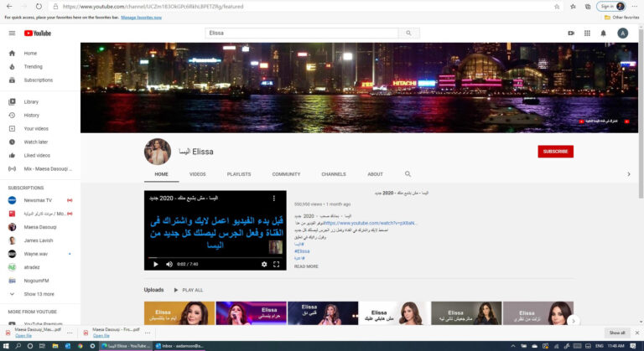Click the search magnifier button

pos(408,34)
